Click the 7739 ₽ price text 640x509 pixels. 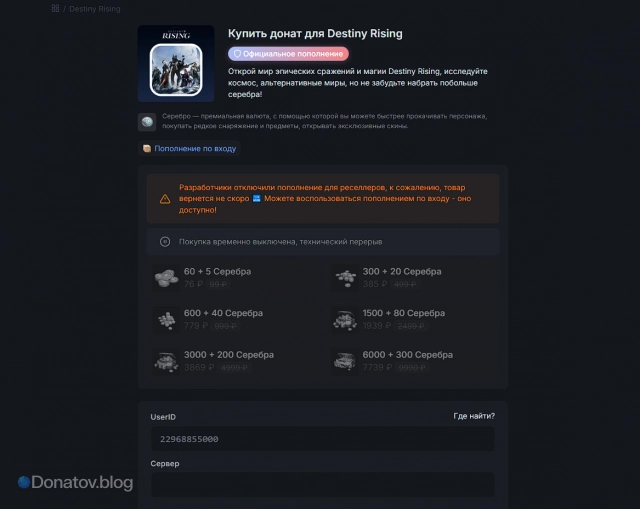[377, 367]
